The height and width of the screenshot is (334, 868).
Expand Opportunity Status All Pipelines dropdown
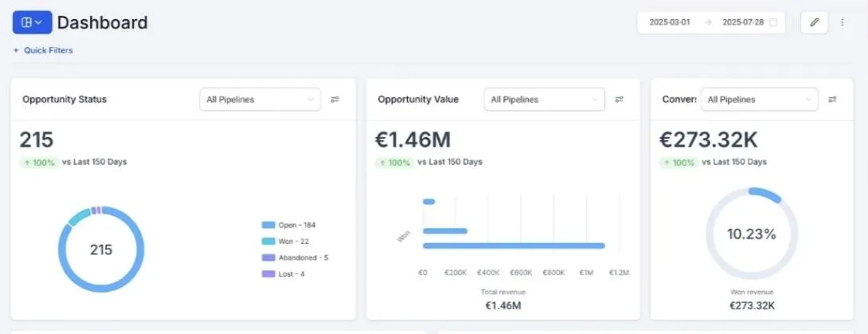(x=260, y=100)
